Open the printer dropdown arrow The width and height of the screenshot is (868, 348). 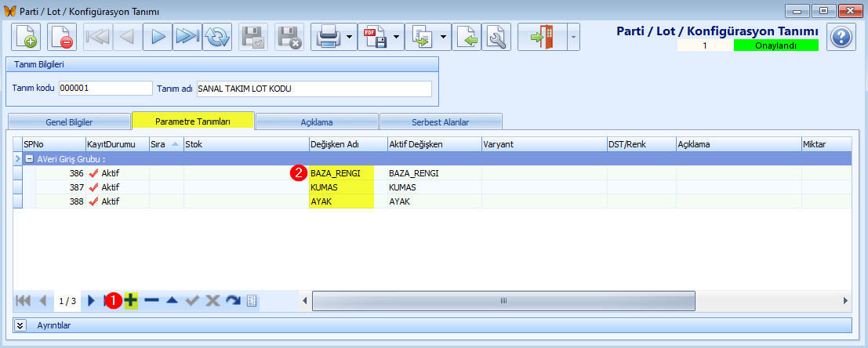tap(348, 37)
